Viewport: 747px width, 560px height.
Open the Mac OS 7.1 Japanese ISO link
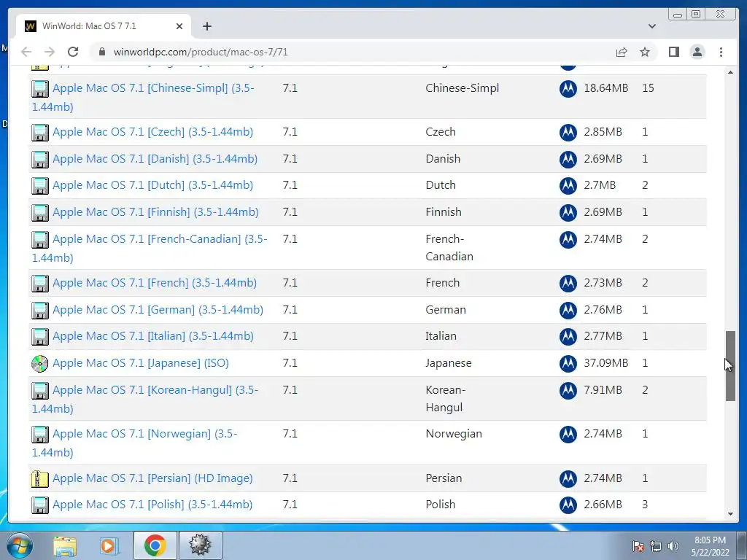(x=141, y=363)
